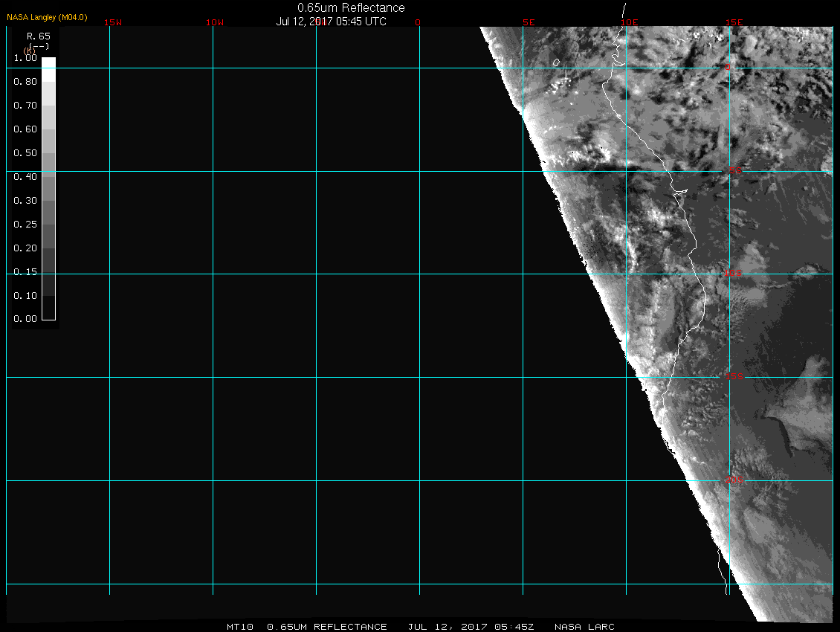Click the small island outline near equator
840x632 pixels.
tap(556, 63)
